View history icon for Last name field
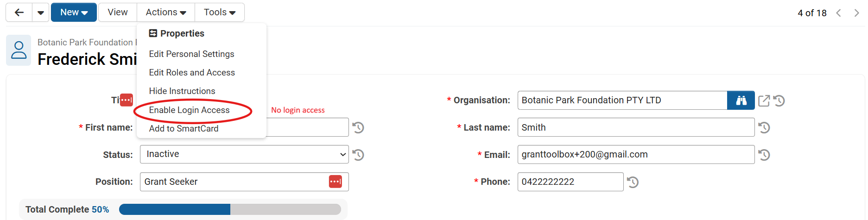The image size is (868, 220). click(x=764, y=127)
